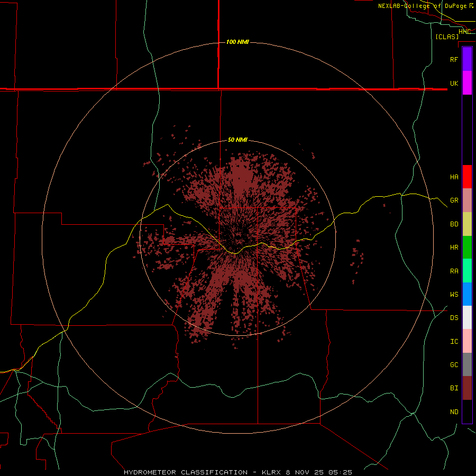Click the "05:25" timestamp text

pyautogui.click(x=340, y=472)
